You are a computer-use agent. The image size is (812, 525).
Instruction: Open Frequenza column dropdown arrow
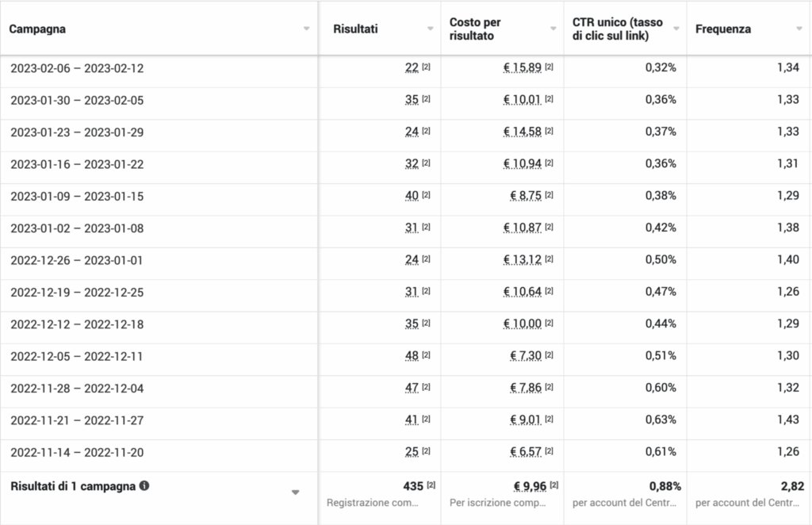click(x=799, y=29)
